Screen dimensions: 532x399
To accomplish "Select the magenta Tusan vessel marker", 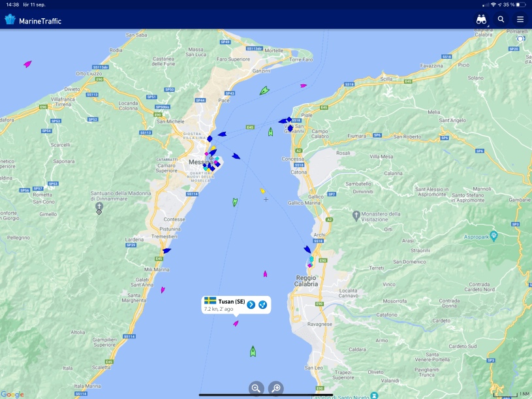I will point(236,323).
